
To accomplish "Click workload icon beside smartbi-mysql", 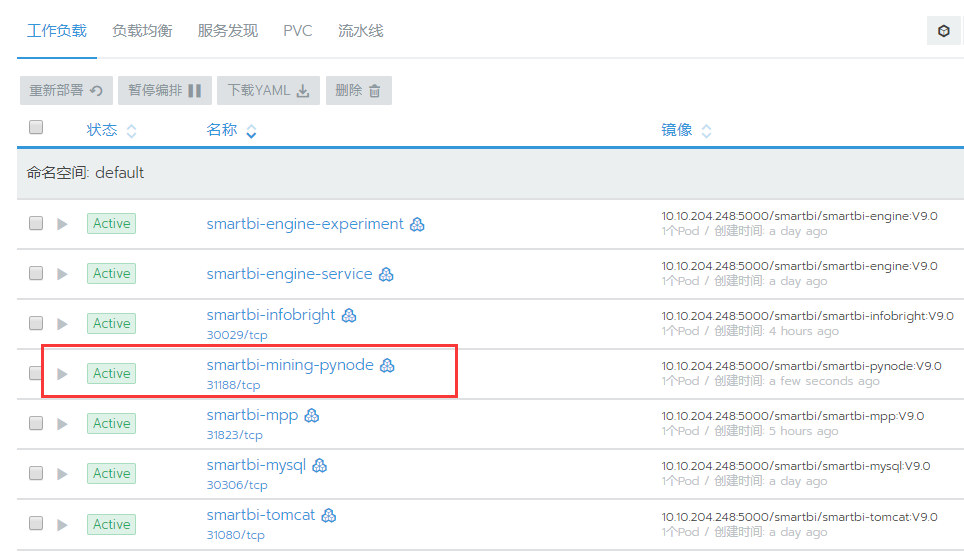I will [x=320, y=465].
